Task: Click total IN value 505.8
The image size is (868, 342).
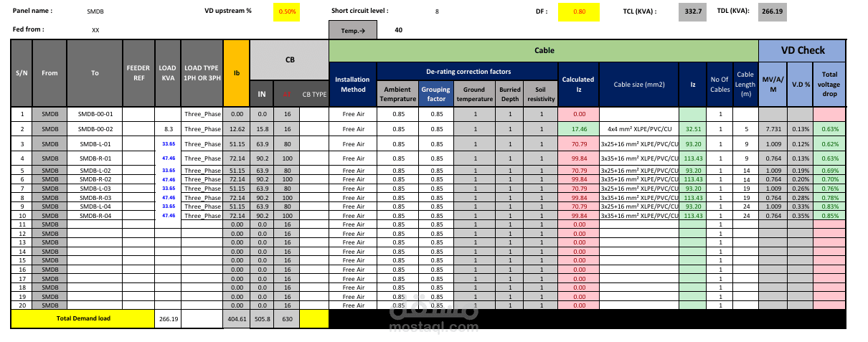Action: [262, 318]
